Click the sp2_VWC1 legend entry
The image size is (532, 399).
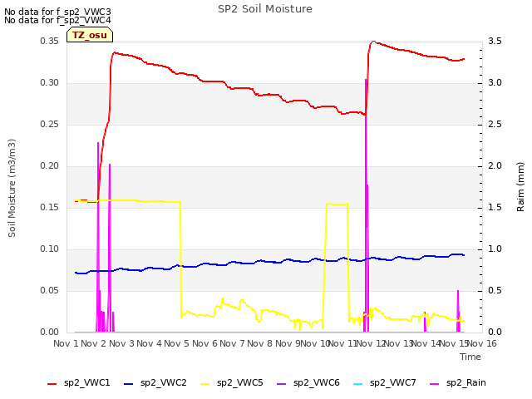coord(79,383)
